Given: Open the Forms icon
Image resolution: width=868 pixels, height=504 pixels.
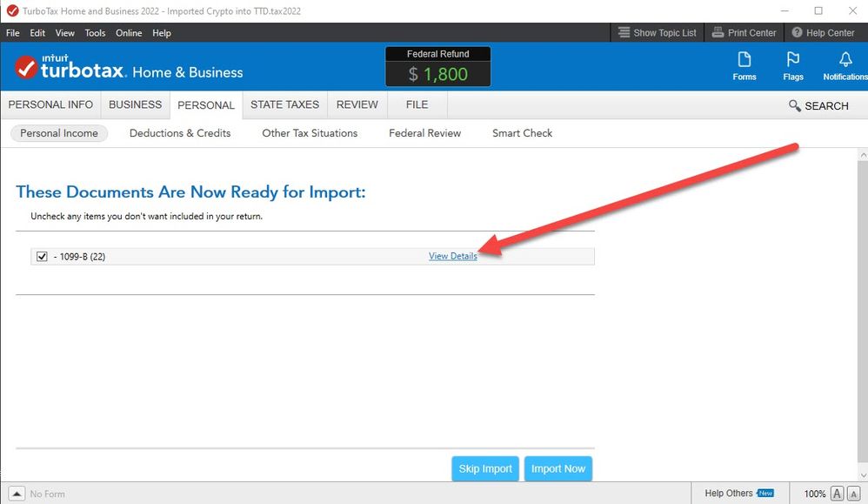Looking at the screenshot, I should [744, 65].
